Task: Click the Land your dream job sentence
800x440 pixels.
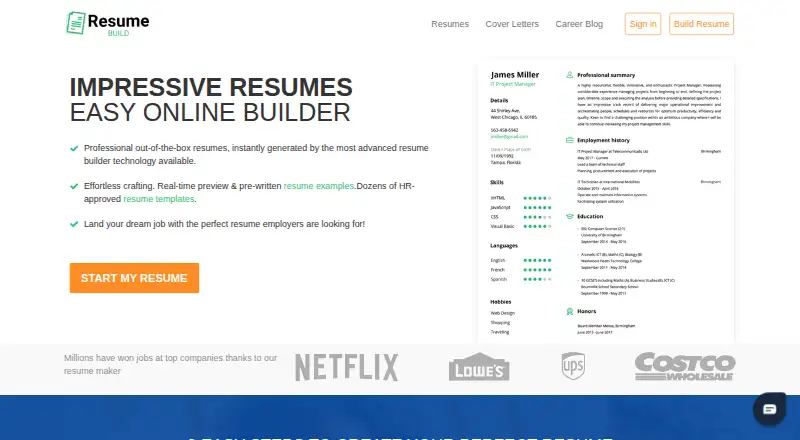Action: 224,224
